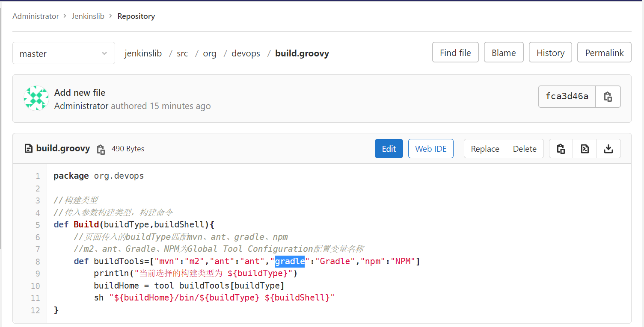Screen dimensions: 644x327
Task: Download the build.groovy file
Action: tap(608, 149)
